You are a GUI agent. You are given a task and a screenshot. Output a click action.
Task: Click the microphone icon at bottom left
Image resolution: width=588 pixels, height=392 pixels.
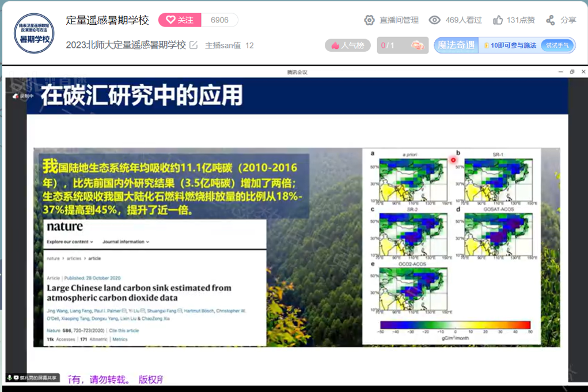[x=10, y=378]
